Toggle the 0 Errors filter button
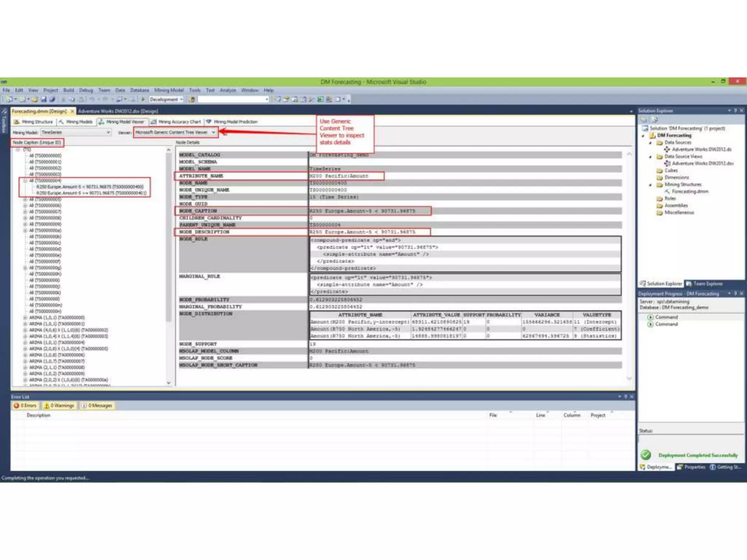Screen dimensions: 747x560 (26, 405)
